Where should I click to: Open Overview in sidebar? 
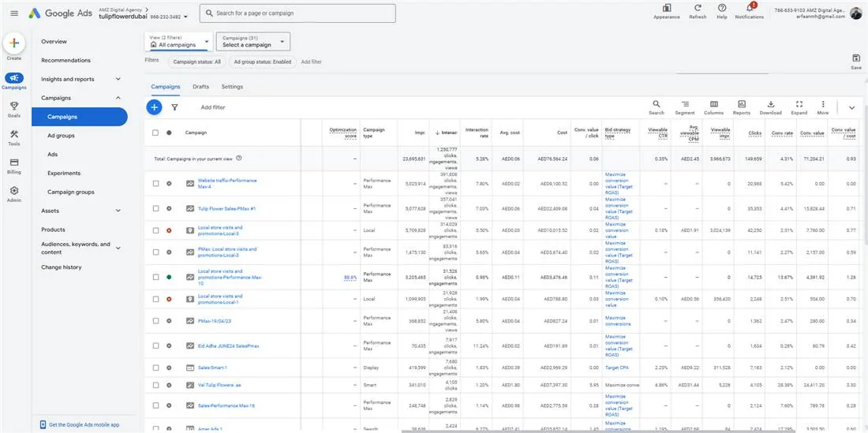(54, 42)
